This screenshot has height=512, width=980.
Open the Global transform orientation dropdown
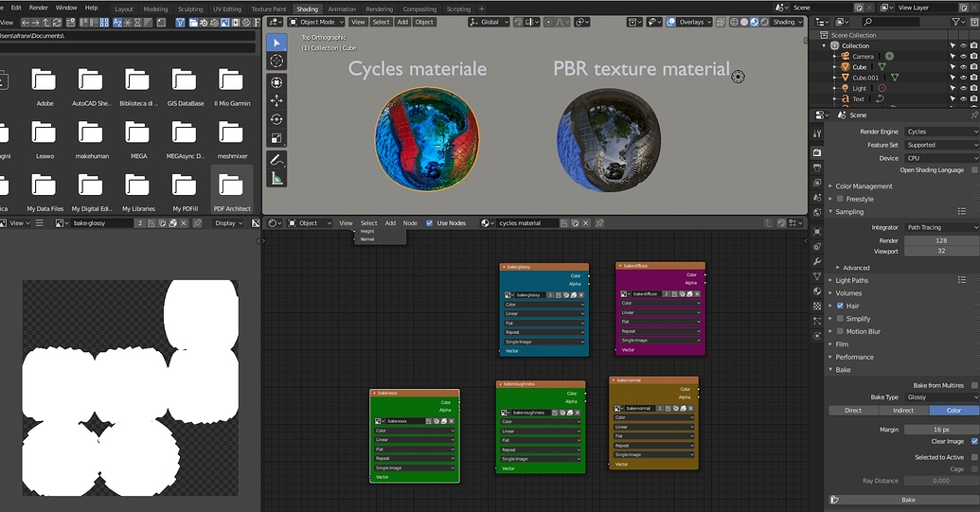[x=489, y=22]
